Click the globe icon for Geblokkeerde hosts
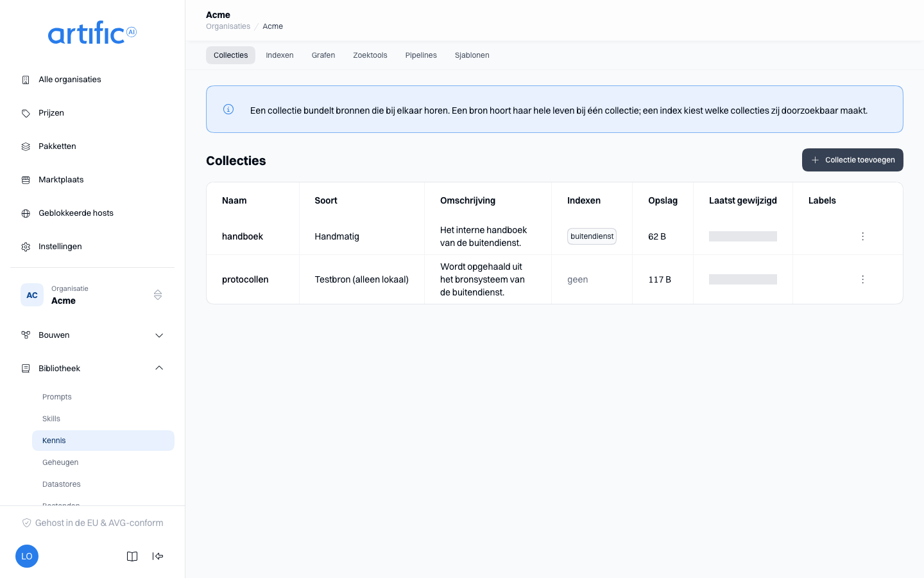Image resolution: width=924 pixels, height=578 pixels. tap(26, 213)
